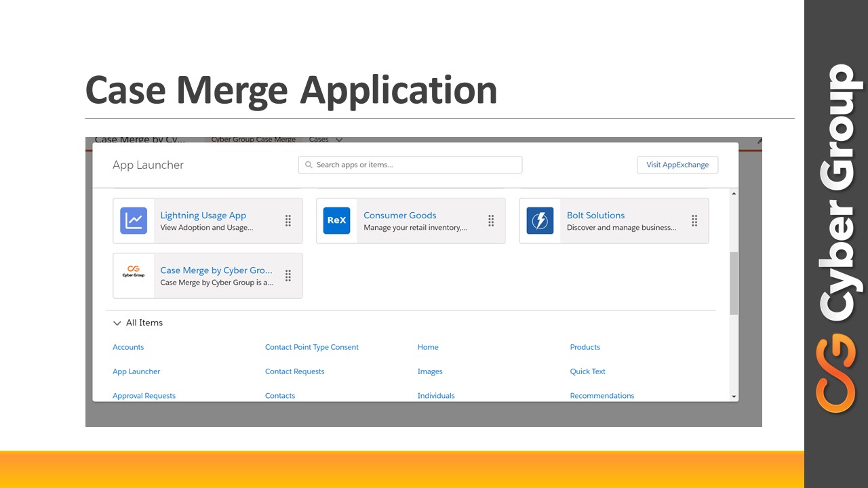Image resolution: width=868 pixels, height=488 pixels.
Task: Open Quick Text
Action: (587, 371)
